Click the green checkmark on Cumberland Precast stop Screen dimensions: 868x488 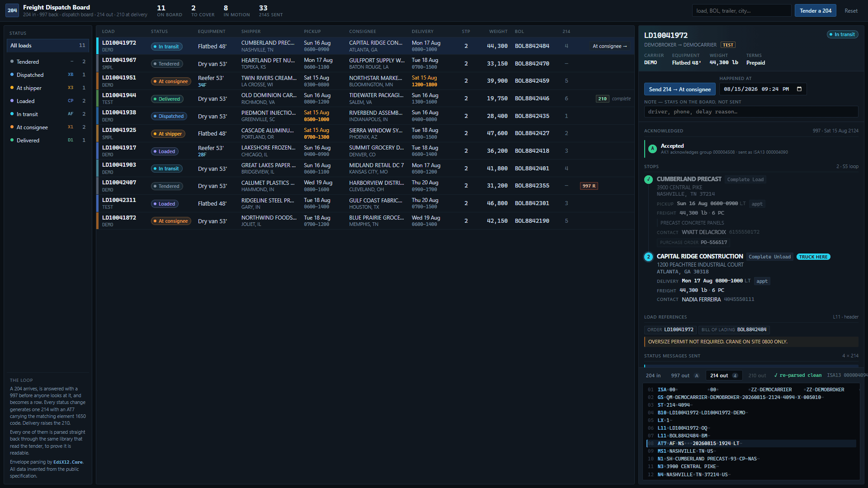pyautogui.click(x=648, y=179)
